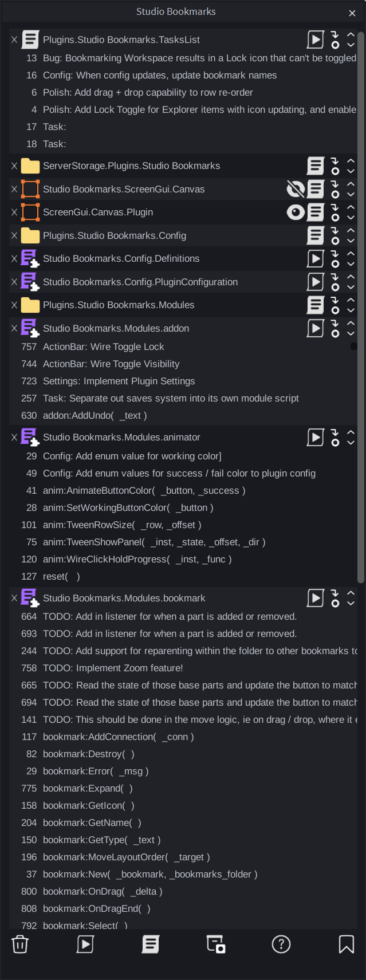Click the play icon on Config.Definitions row

(316, 259)
